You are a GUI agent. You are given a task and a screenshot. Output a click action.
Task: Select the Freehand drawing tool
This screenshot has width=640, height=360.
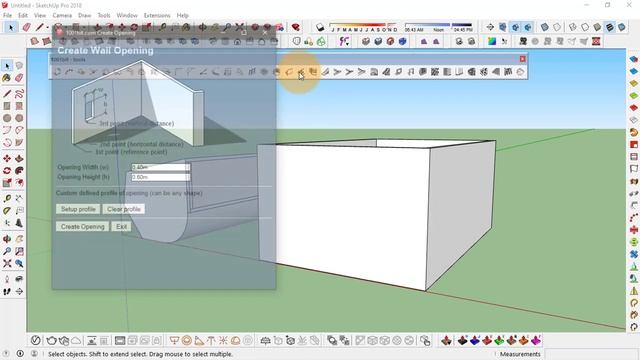click(19, 94)
